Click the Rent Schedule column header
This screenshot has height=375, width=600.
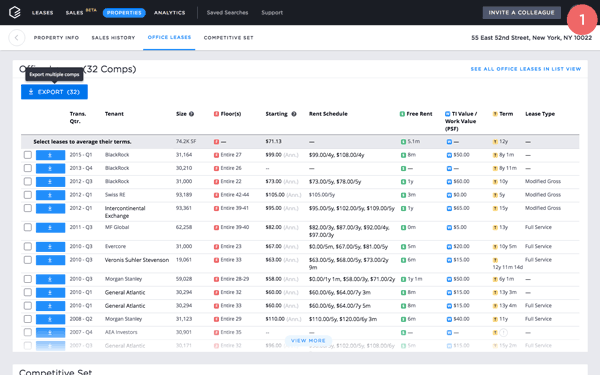328,114
